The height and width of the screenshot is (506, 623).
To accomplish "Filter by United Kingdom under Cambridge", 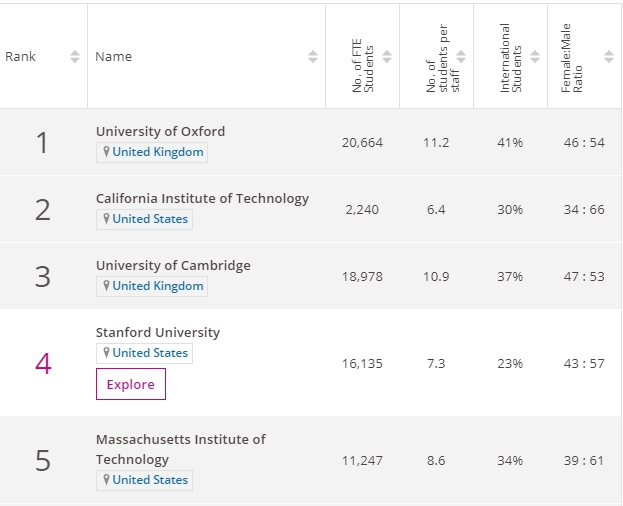I will (x=157, y=286).
